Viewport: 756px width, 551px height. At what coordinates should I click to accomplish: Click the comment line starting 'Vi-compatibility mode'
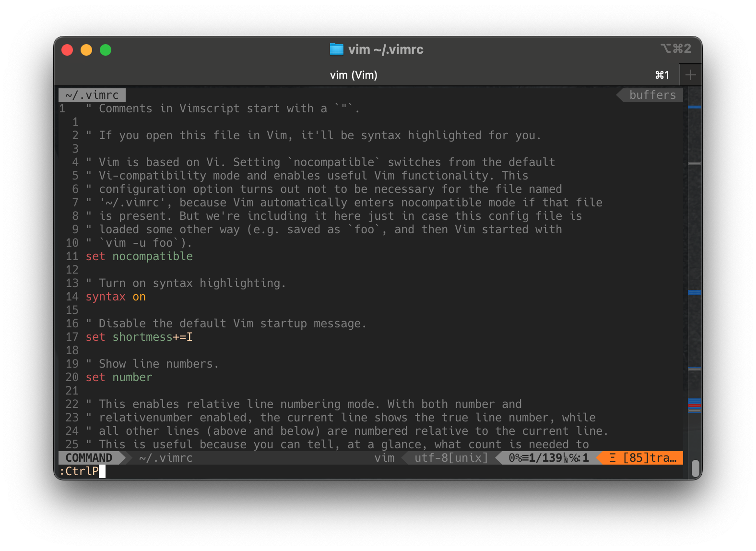point(307,176)
